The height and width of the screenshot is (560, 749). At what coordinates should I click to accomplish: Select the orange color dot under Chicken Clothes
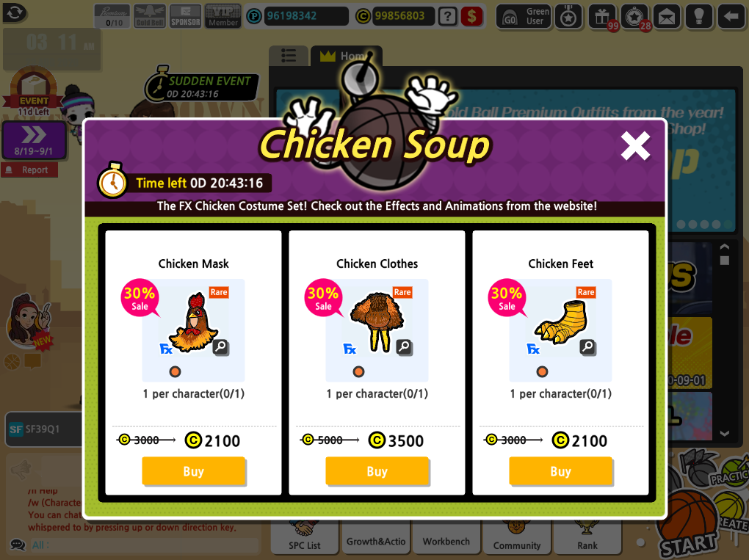pyautogui.click(x=358, y=371)
